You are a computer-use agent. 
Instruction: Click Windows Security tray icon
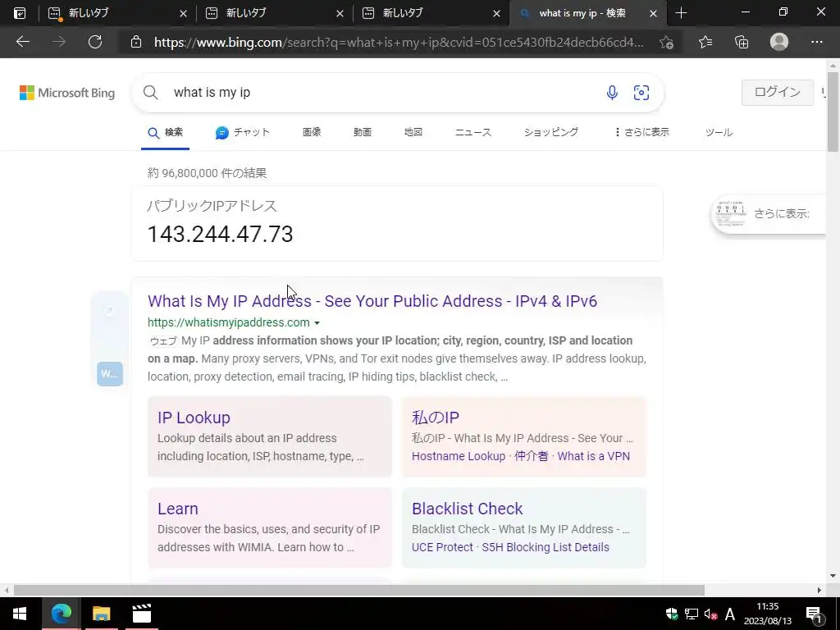(x=671, y=614)
